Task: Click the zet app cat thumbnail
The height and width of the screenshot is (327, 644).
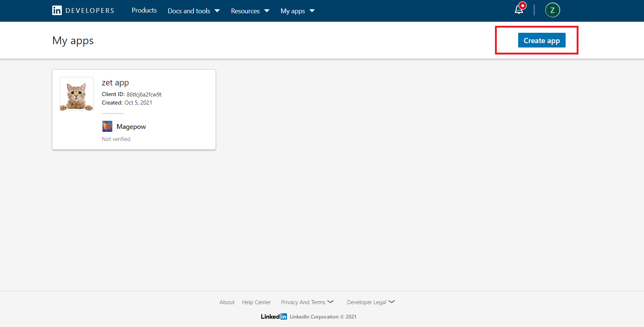Action: click(x=77, y=94)
